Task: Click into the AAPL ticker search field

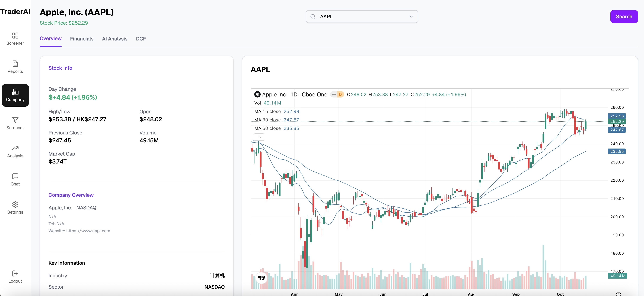Action: pos(360,17)
